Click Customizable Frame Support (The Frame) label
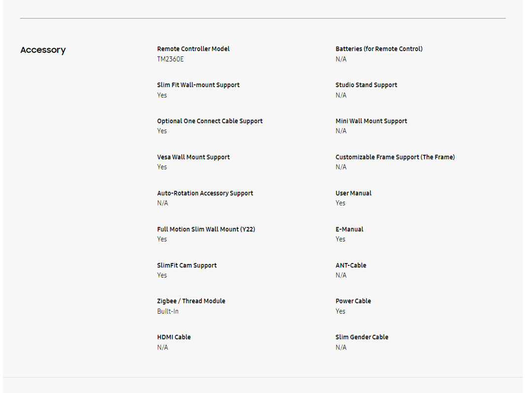The width and height of the screenshot is (532, 393). 395,157
